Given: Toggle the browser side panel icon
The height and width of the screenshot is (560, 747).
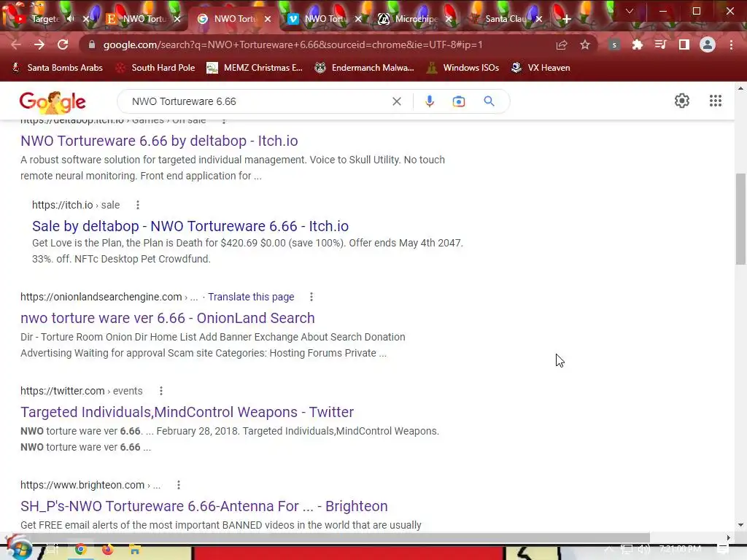Looking at the screenshot, I should coord(684,44).
